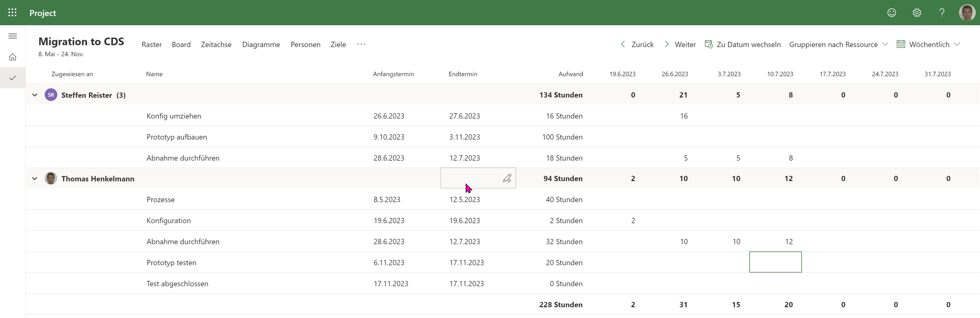Screen dimensions: 980x318
Task: Click Thomas Henkelmann's profile picture
Action: point(50,178)
